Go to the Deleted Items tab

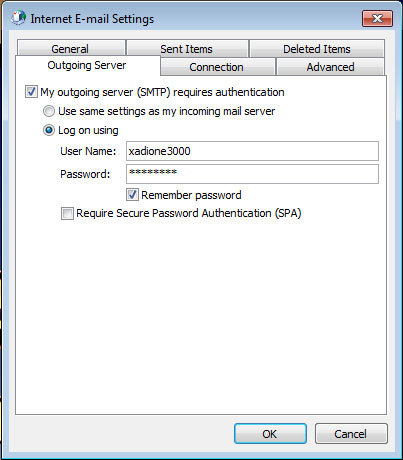(x=317, y=49)
